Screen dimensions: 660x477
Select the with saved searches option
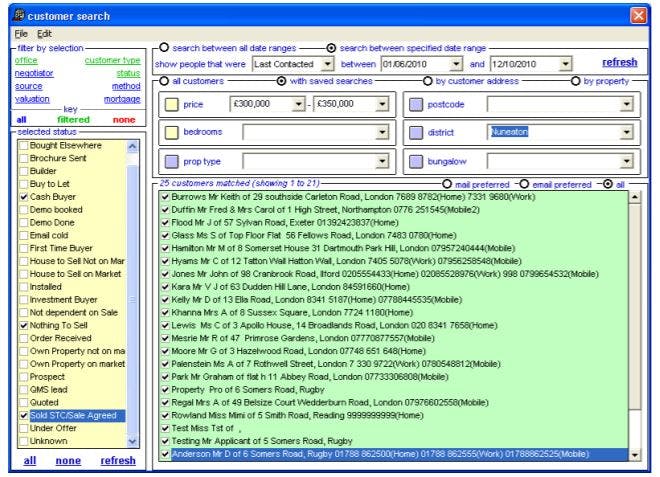pyautogui.click(x=282, y=81)
